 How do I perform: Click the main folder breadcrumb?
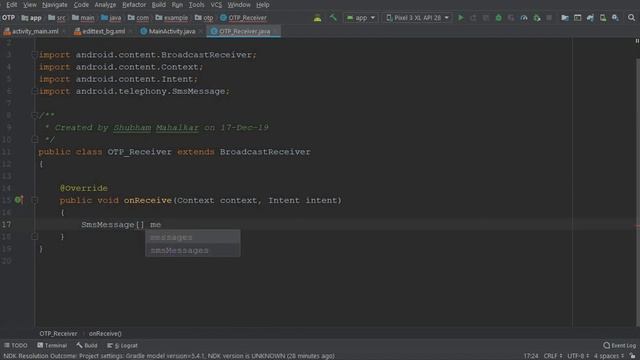click(83, 18)
